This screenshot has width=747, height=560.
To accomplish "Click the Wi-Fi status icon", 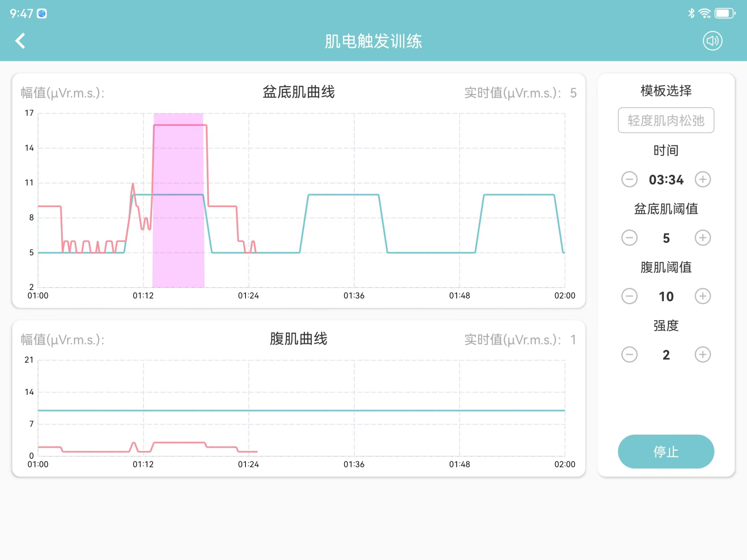I will (x=704, y=13).
